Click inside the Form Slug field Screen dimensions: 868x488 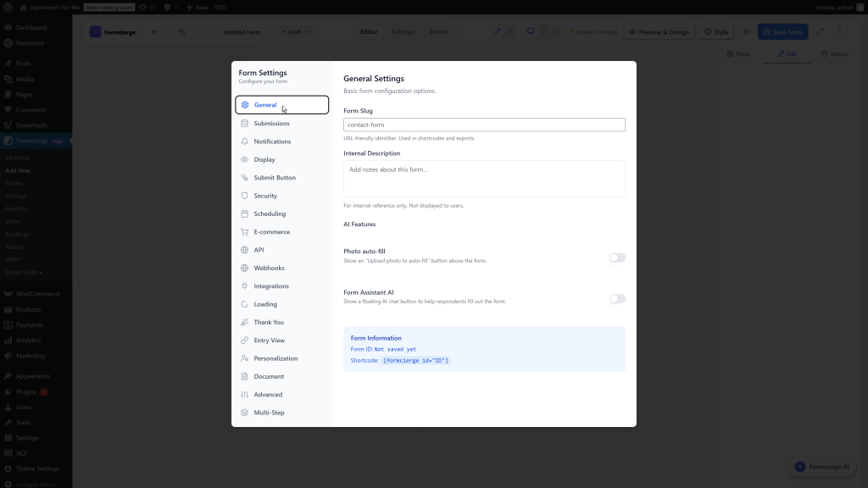(x=483, y=124)
